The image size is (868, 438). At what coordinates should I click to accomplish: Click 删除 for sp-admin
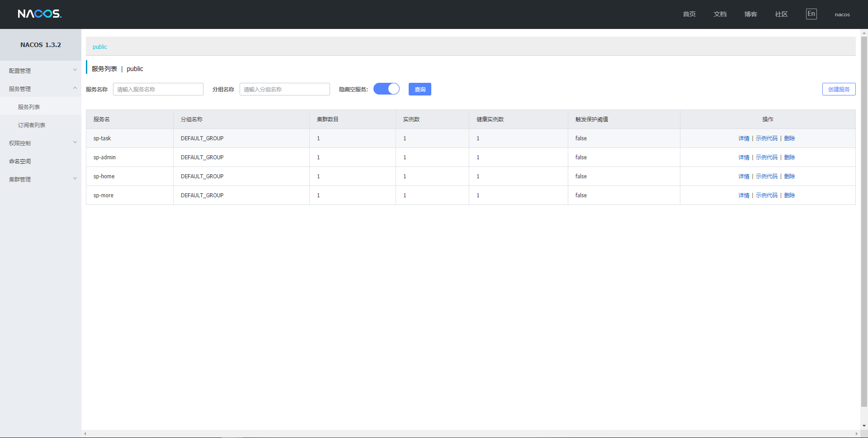[x=789, y=157]
